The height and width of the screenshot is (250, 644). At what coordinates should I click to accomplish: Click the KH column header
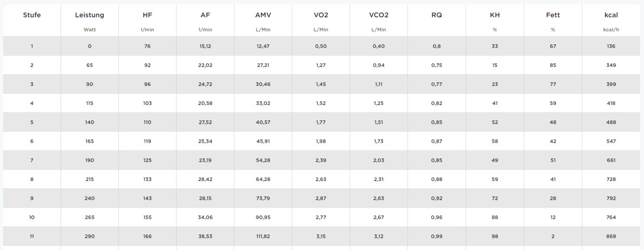pyautogui.click(x=495, y=15)
